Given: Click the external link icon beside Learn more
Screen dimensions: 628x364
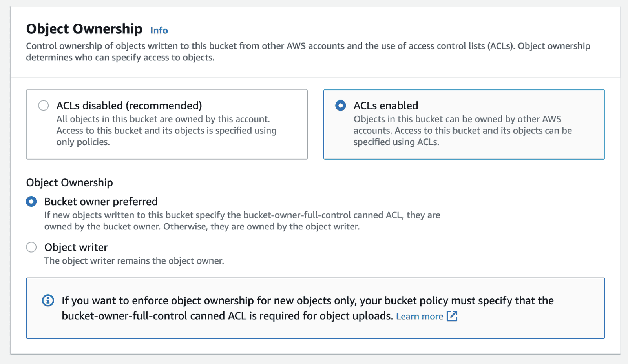Looking at the screenshot, I should [453, 316].
